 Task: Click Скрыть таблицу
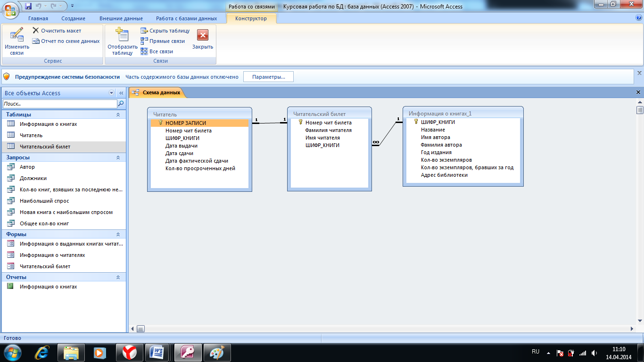165,31
